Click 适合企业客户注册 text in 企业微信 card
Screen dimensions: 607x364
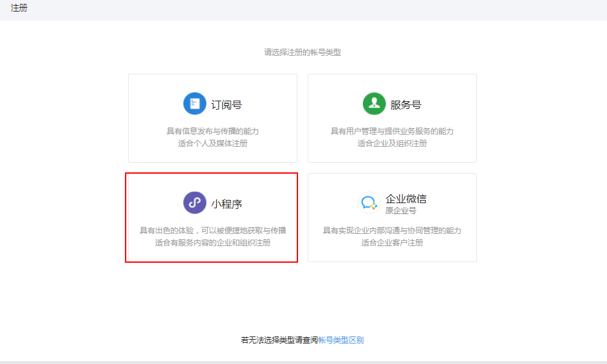[392, 243]
